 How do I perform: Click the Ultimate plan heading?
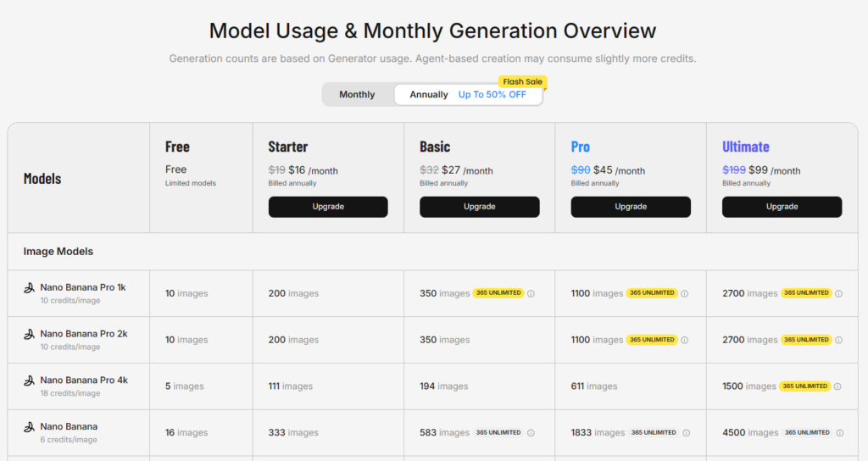pos(746,147)
